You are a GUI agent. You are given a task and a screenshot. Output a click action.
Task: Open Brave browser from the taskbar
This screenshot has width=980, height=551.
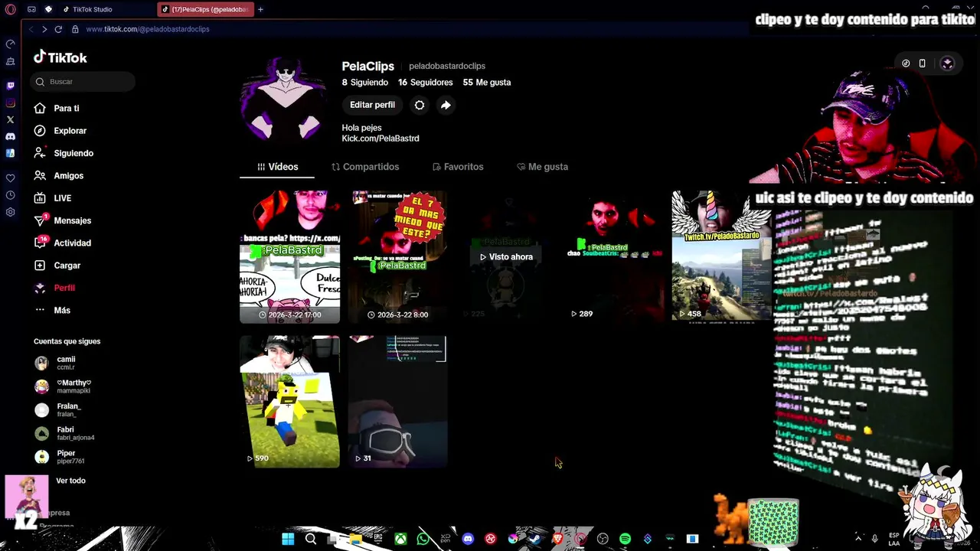tap(557, 539)
